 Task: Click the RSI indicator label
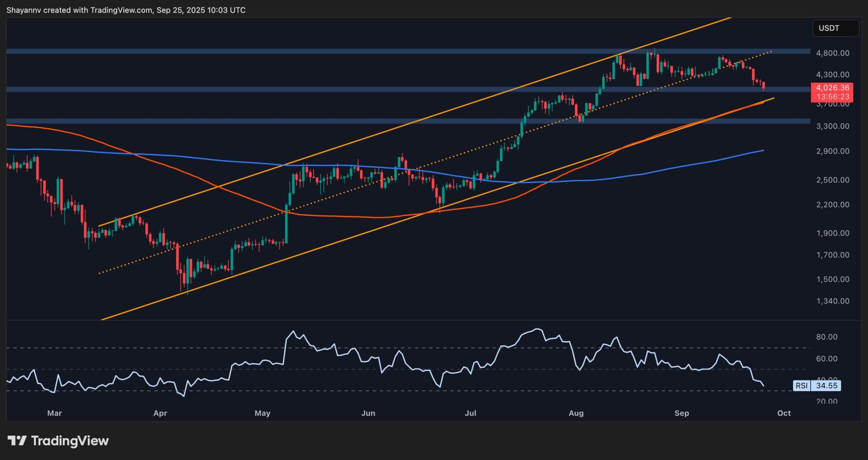pyautogui.click(x=802, y=386)
